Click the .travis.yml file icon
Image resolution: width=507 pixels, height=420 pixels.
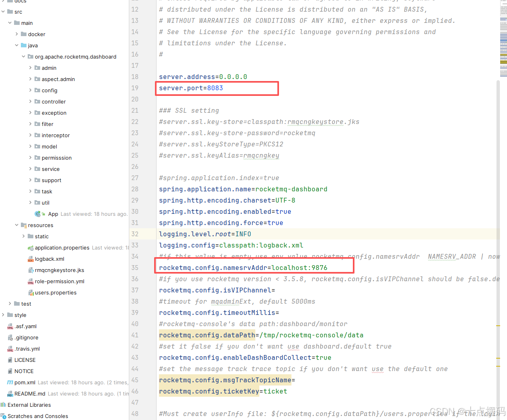[10, 349]
